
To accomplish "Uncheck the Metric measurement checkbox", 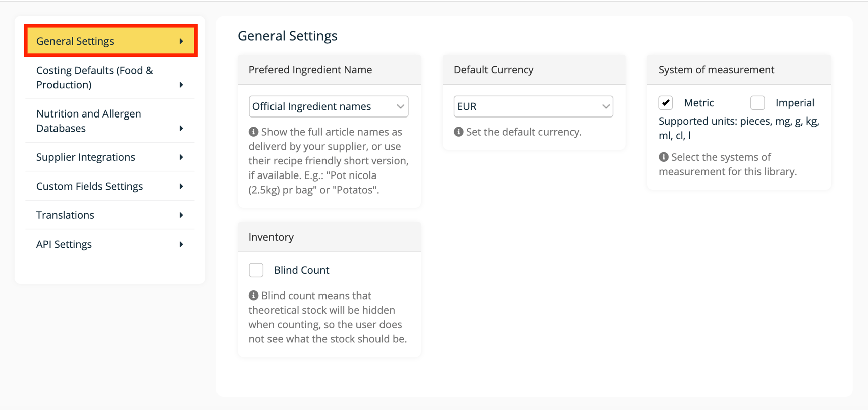I will pyautogui.click(x=665, y=102).
